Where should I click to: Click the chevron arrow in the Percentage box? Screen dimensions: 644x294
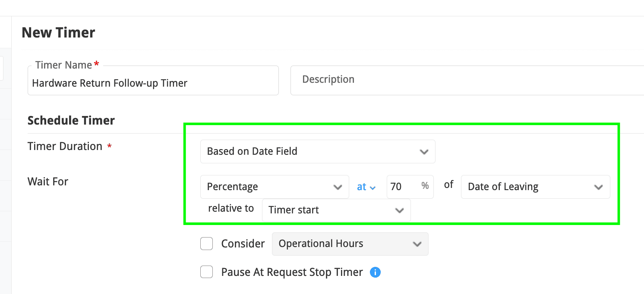(x=338, y=187)
